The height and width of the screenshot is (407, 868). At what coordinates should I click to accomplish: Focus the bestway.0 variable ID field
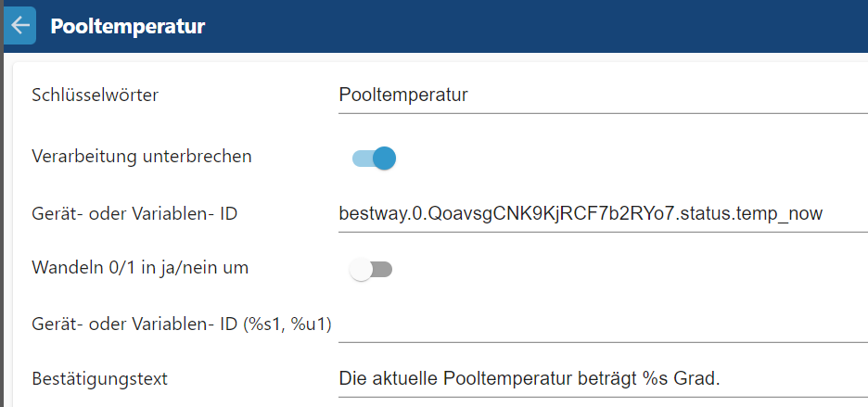pos(604,213)
